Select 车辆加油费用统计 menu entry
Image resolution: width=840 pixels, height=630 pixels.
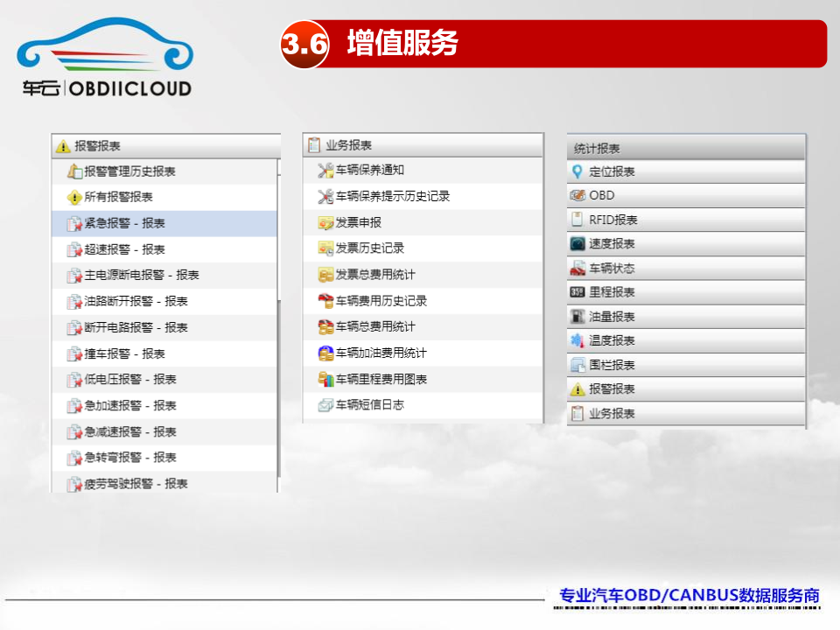pyautogui.click(x=381, y=353)
